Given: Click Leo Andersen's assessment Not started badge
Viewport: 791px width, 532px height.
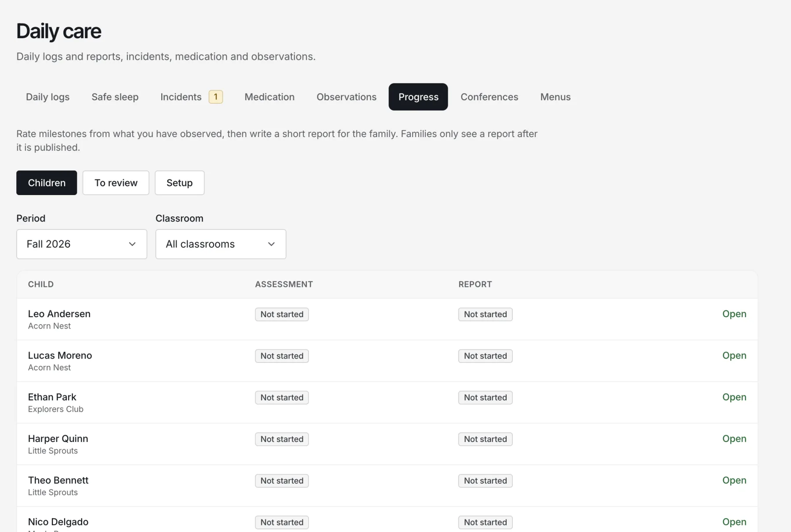Looking at the screenshot, I should [x=282, y=314].
